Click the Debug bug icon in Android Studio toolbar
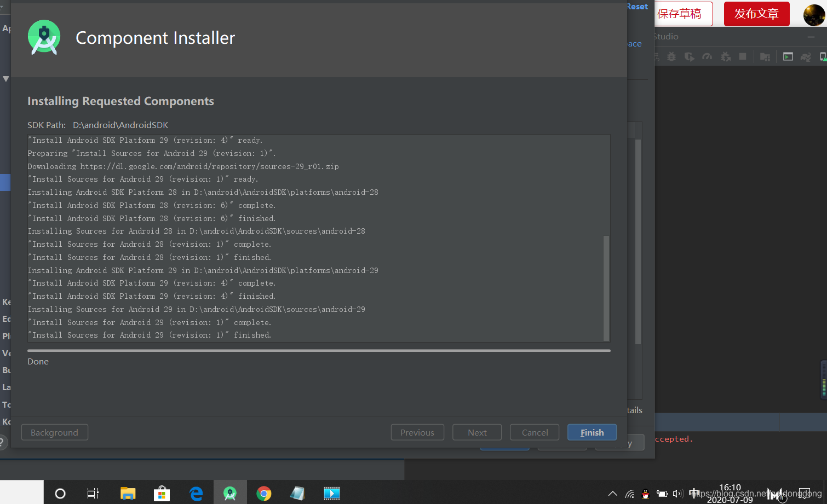The image size is (827, 504). tap(671, 56)
